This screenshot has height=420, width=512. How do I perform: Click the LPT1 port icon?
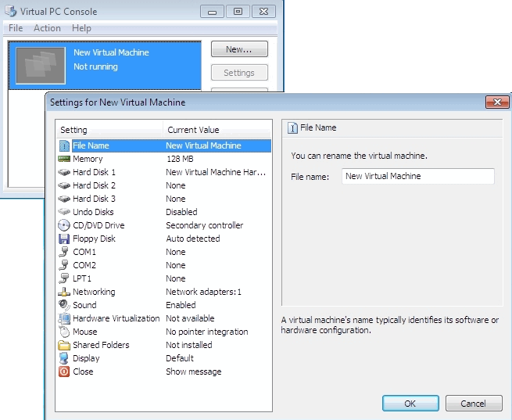click(x=64, y=278)
